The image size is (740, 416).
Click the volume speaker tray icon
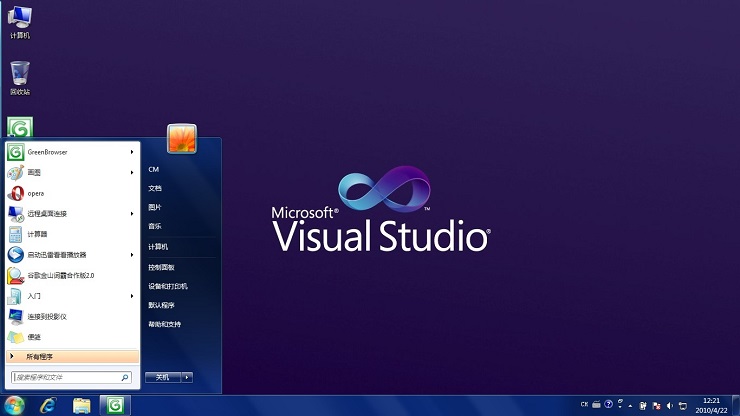point(670,406)
